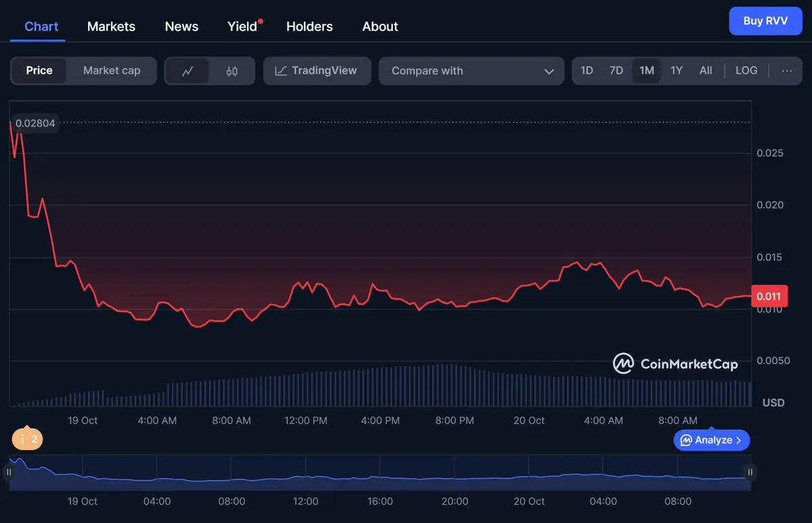812x523 pixels.
Task: Click the 0.025 axis label
Action: pos(769,153)
